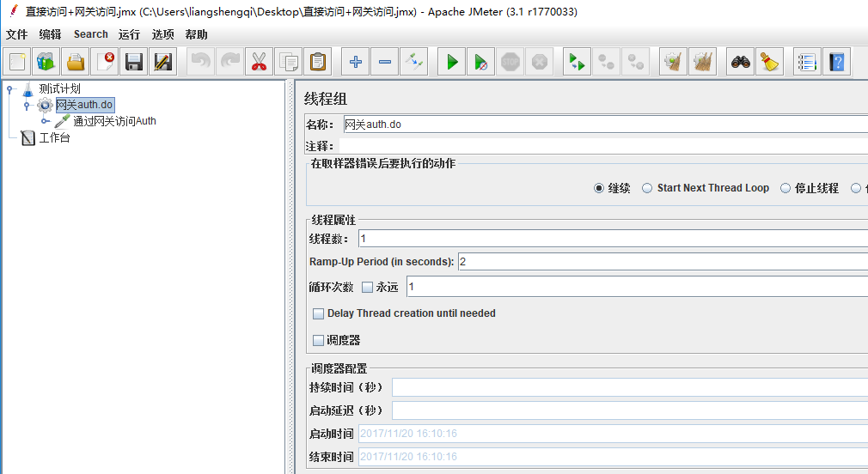This screenshot has height=474, width=868.
Task: Toggle the 通过网关访问Auth node handle
Action: 46,121
